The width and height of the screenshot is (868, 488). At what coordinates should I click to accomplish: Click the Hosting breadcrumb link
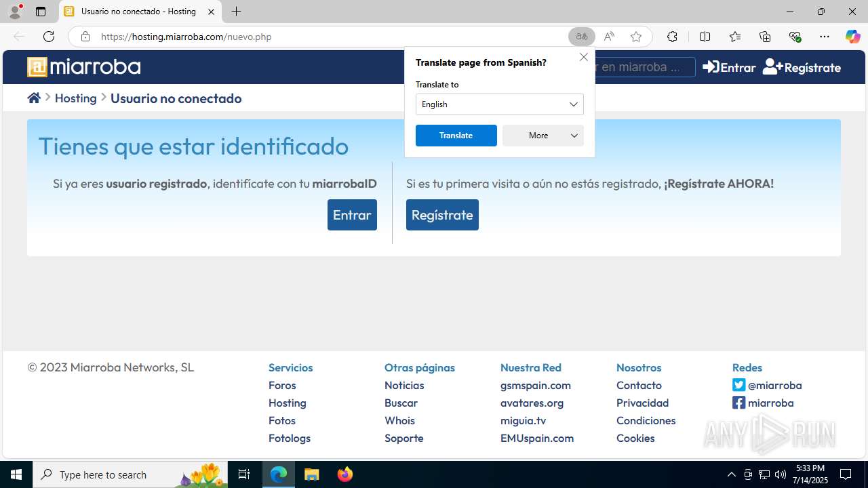click(76, 98)
